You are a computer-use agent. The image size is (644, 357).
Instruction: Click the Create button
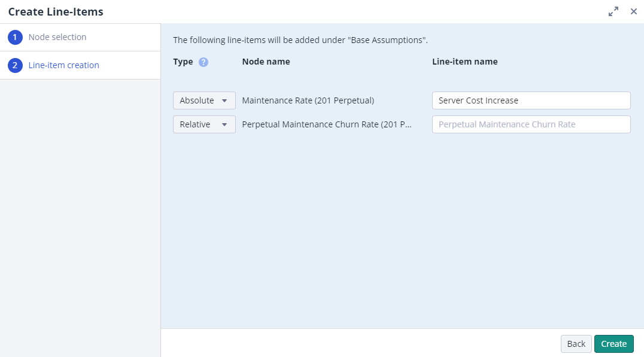pyautogui.click(x=613, y=344)
